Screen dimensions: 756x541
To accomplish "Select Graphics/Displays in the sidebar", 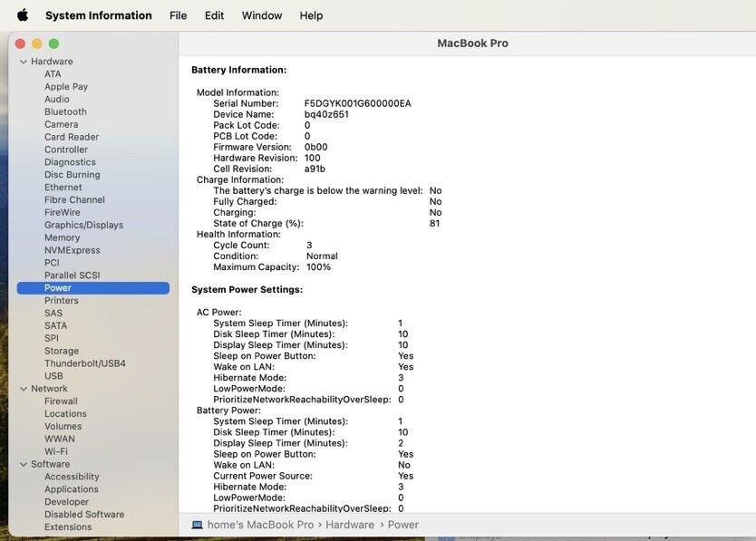I will pos(83,225).
